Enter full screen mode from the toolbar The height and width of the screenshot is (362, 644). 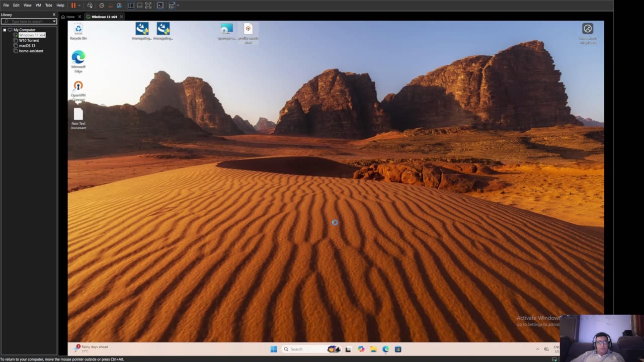tap(148, 5)
